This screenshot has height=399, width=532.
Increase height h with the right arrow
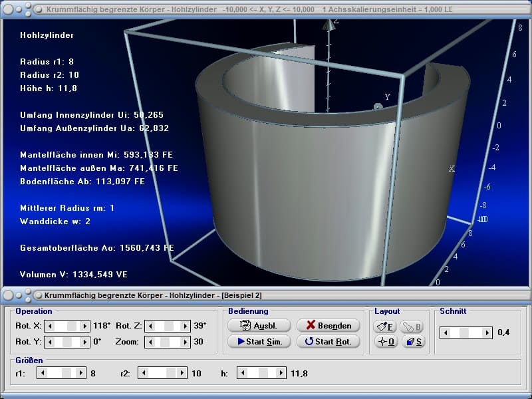(x=281, y=373)
